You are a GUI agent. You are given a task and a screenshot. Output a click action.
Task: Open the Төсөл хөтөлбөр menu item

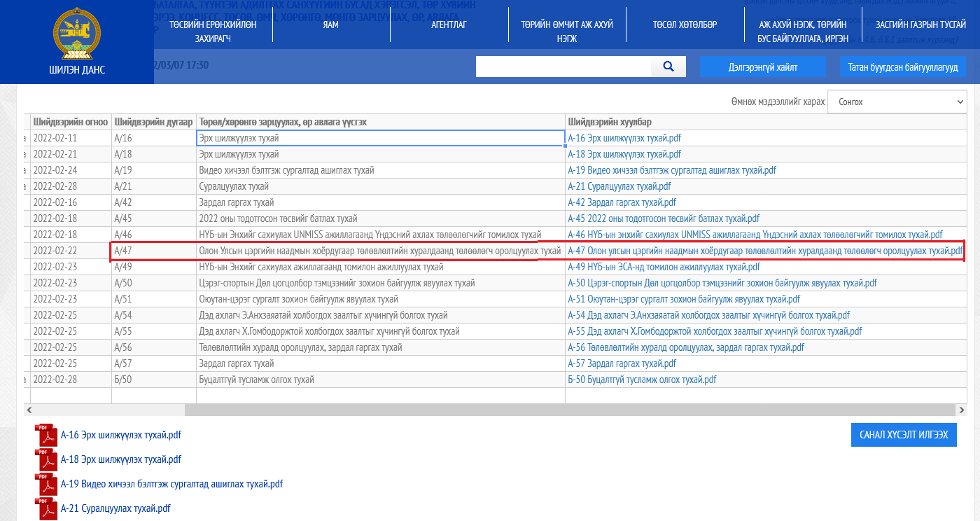[685, 25]
